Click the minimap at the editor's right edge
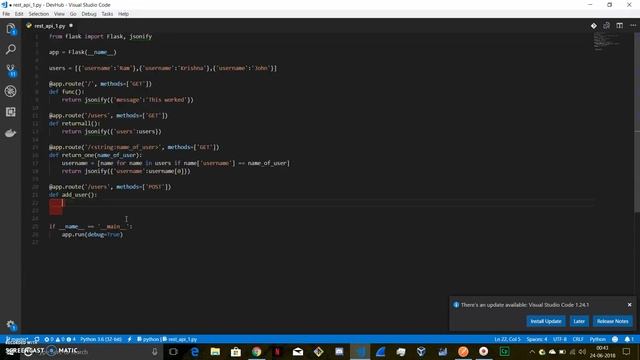The image size is (640, 360). click(x=607, y=41)
